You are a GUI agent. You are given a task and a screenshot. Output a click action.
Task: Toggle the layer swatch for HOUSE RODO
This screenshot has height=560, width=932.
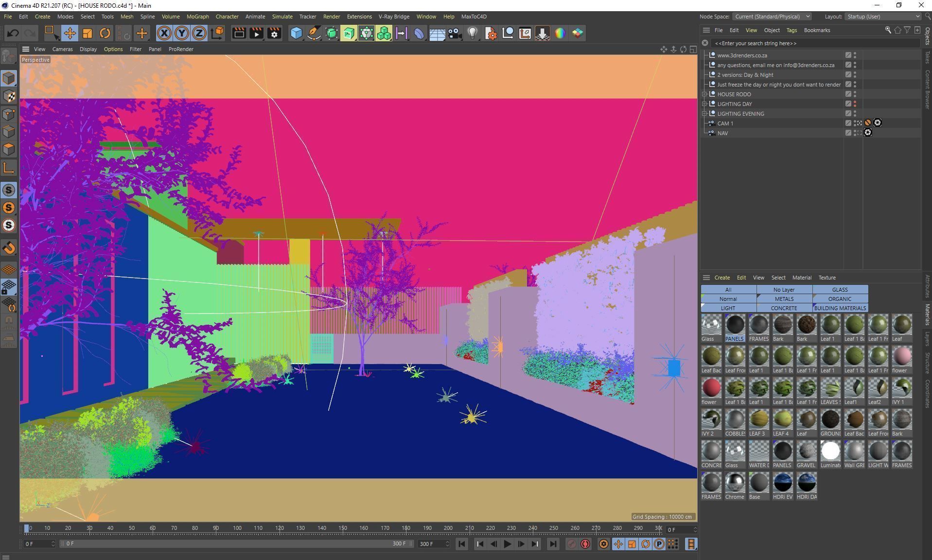[x=848, y=94]
